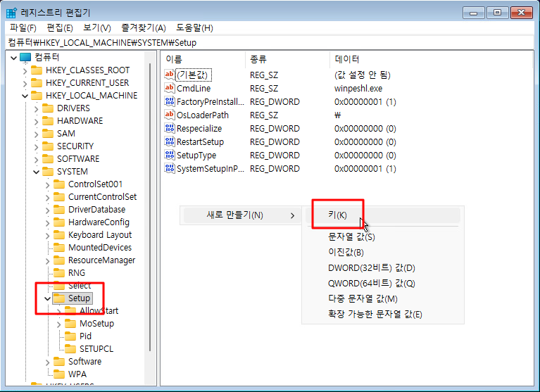
Task: Click the SYSTEM folder icon
Action: point(48,172)
